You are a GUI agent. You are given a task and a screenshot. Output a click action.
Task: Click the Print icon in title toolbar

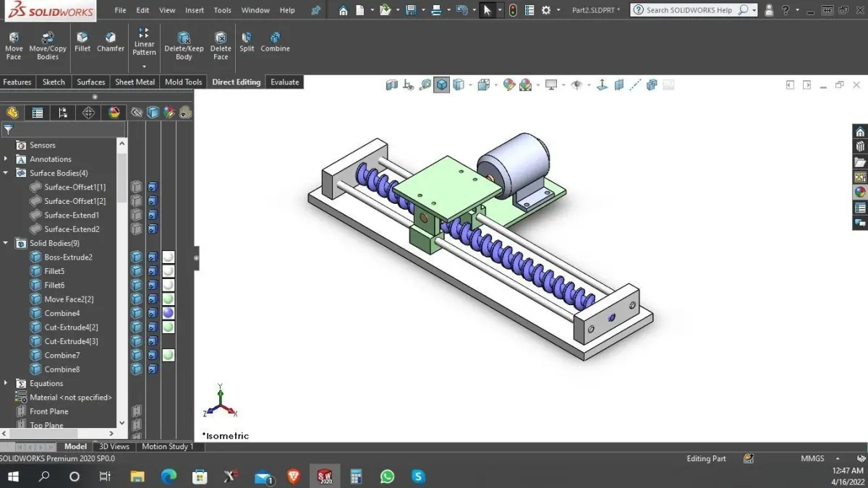pos(436,10)
